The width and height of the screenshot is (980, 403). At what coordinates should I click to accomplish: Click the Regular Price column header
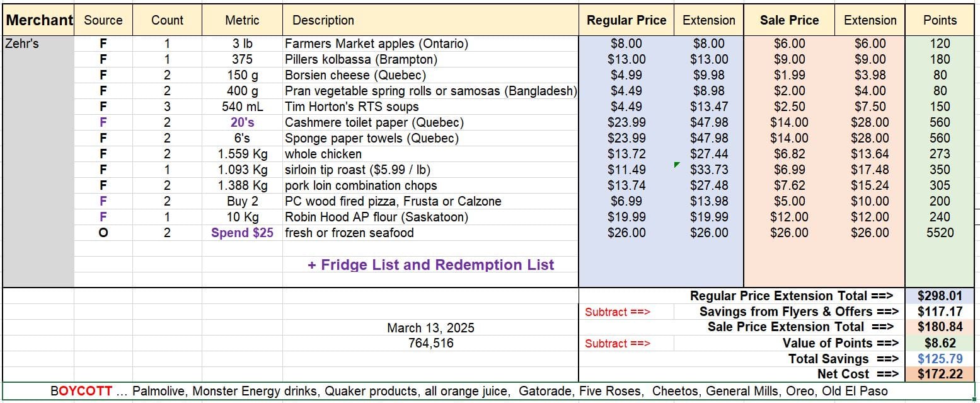(x=626, y=20)
